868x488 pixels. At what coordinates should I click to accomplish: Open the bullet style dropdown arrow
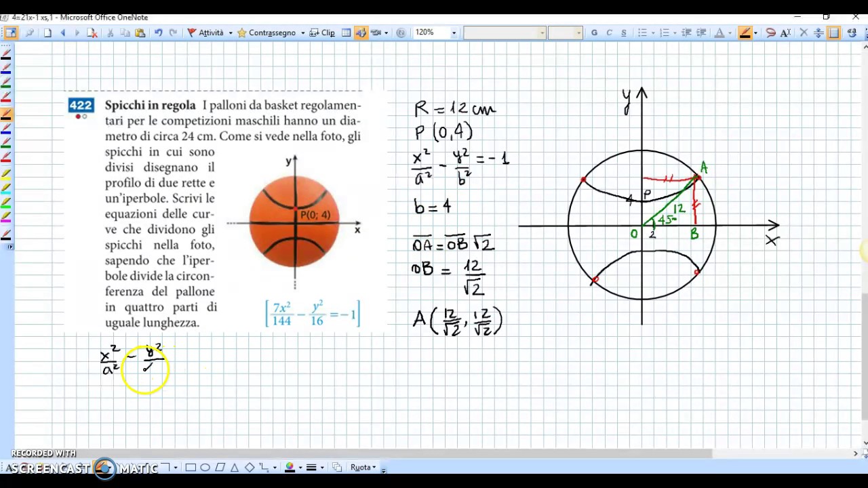(652, 33)
